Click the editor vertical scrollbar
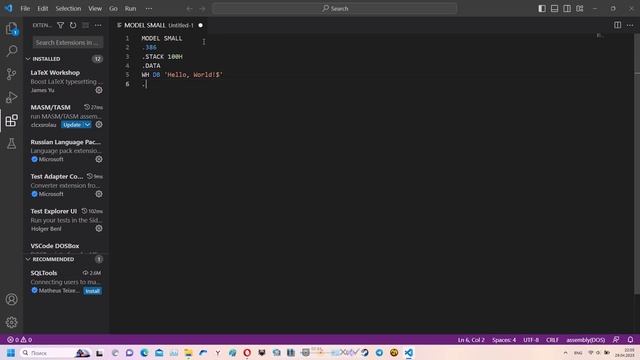This screenshot has width=640, height=360. (637, 163)
